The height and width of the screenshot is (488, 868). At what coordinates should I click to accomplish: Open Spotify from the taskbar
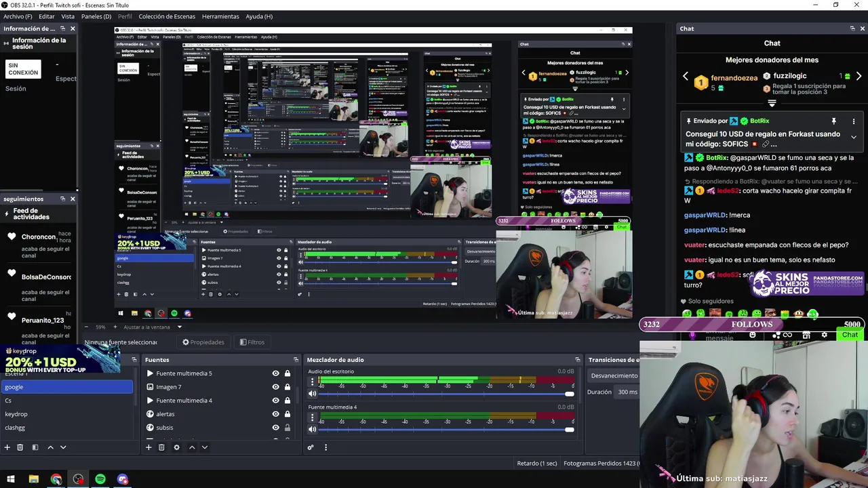click(x=100, y=479)
